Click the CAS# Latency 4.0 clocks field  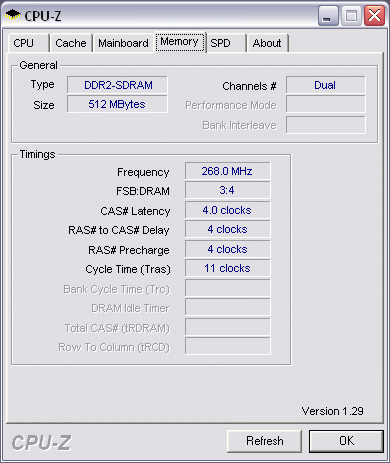click(228, 210)
